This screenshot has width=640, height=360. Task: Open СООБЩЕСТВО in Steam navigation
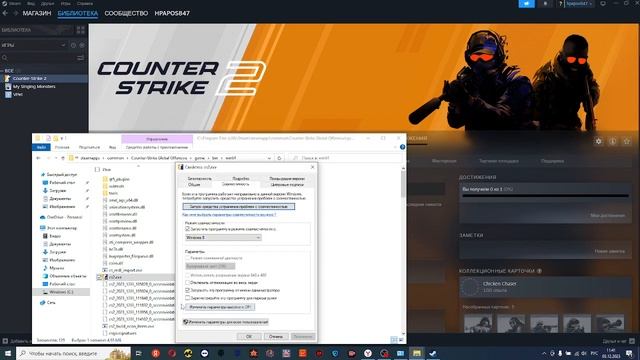click(x=126, y=13)
